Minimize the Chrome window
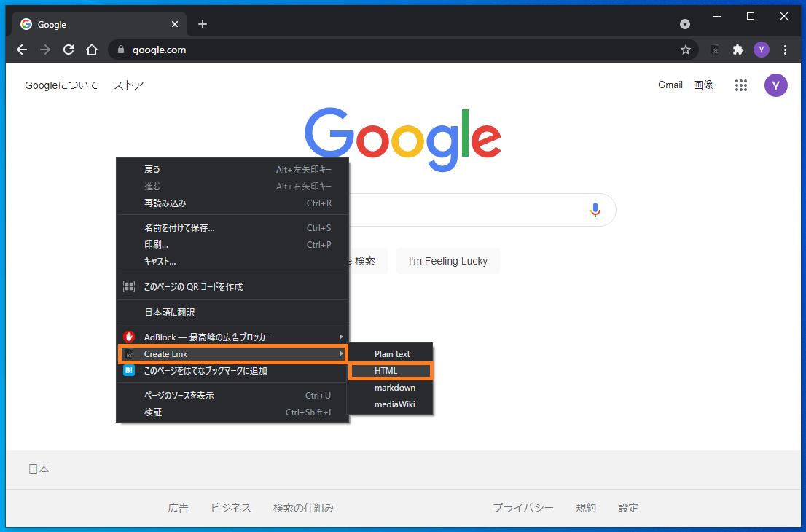Screen dimensions: 806x532 coord(717,17)
